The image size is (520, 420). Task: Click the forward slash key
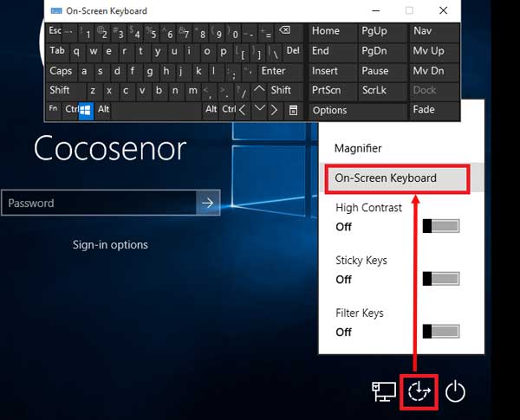click(x=242, y=91)
